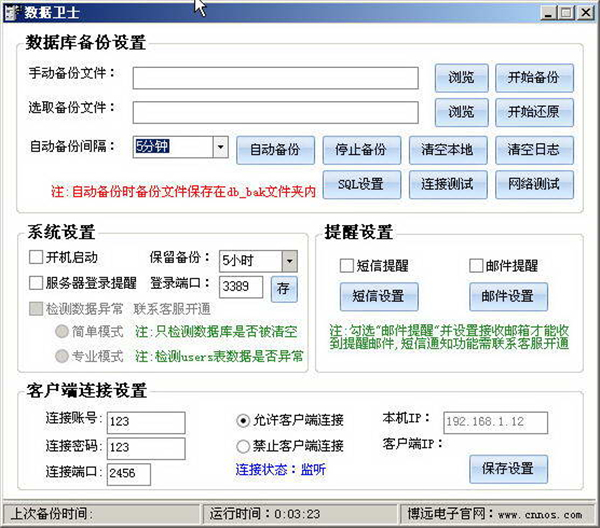Select 专业模式 radio button
The width and height of the screenshot is (600, 528).
click(x=62, y=357)
